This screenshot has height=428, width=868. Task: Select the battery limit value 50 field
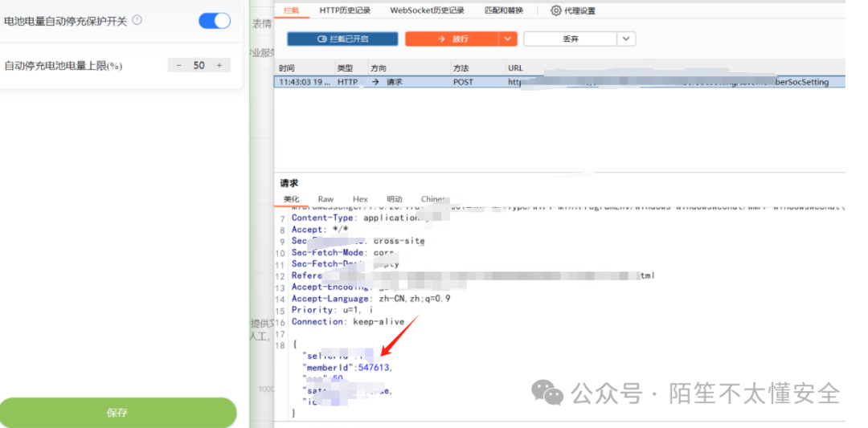pos(199,65)
